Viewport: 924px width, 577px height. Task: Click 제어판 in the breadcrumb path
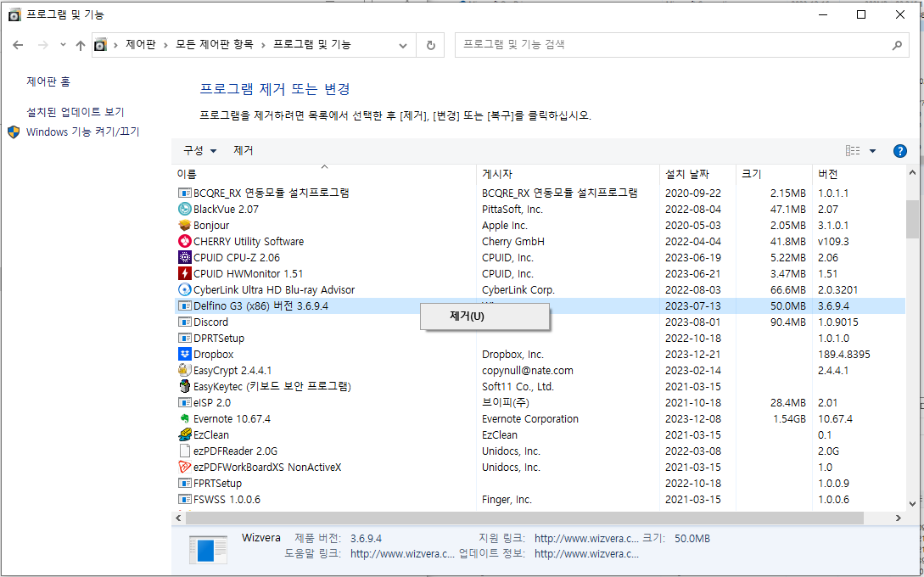coord(141,45)
